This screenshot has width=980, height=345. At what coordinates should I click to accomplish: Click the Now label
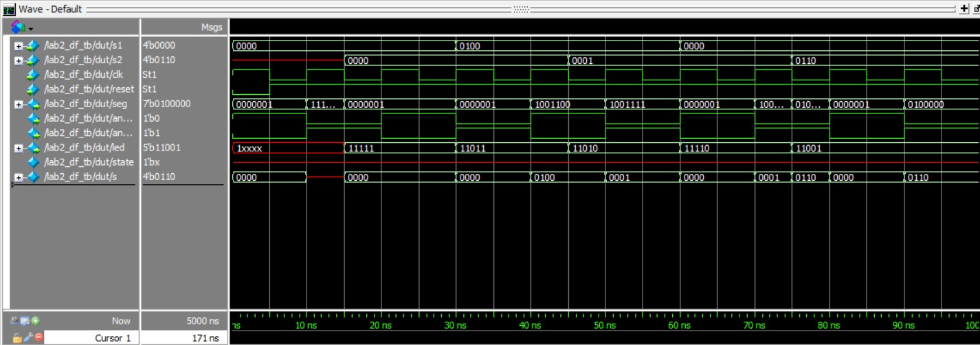pyautogui.click(x=121, y=320)
